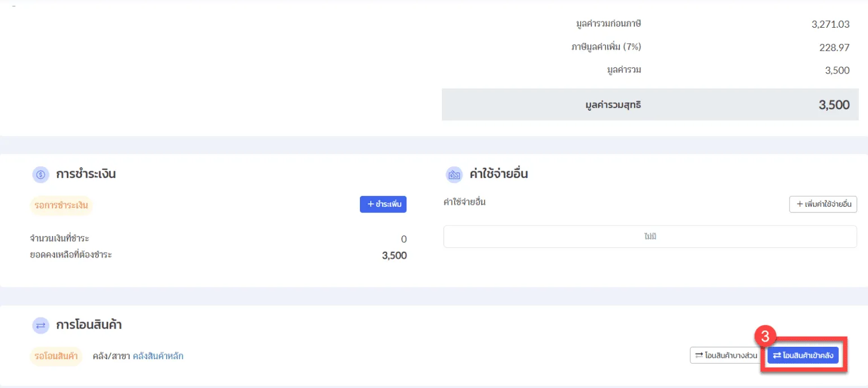868x388 pixels.
Task: Click the icon beside ค่าใช้จ่ายอื่น heading
Action: [454, 175]
